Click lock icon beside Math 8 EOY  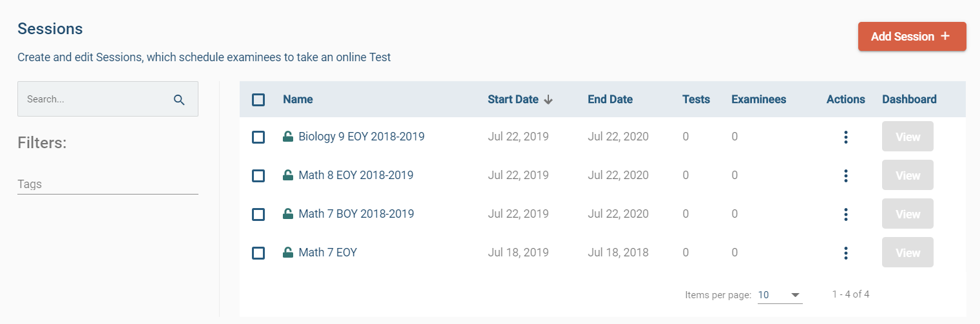[x=288, y=175]
